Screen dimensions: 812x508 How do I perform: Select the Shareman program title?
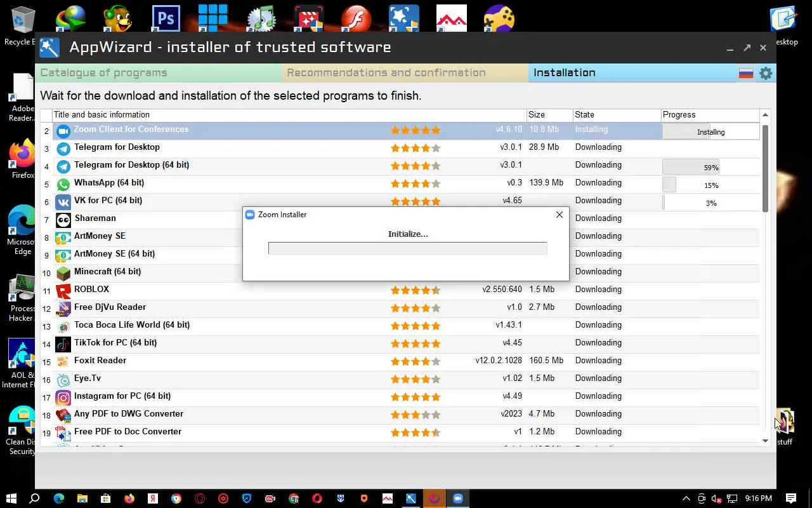pyautogui.click(x=95, y=218)
